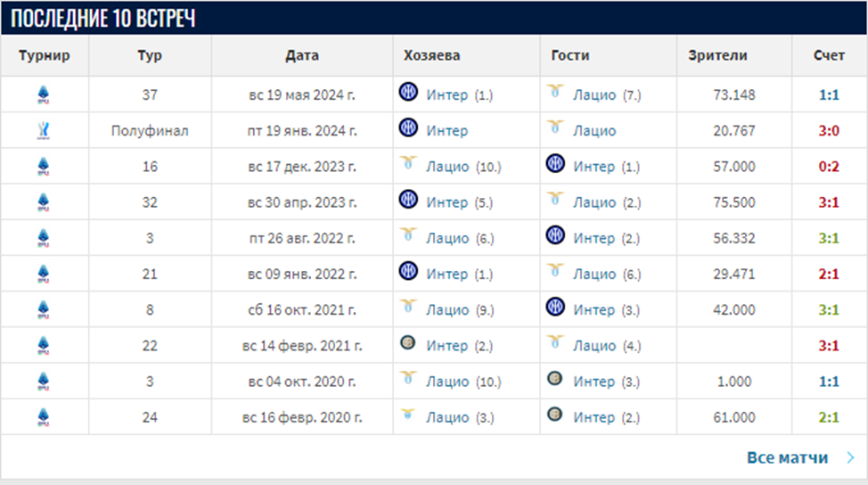Click the arrow next to Все матчи

pos(849,457)
